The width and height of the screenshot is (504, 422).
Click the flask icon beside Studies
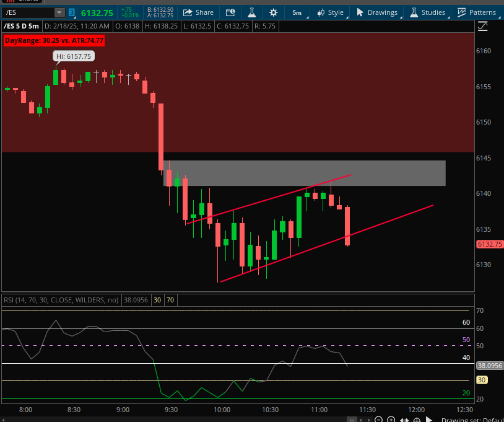point(414,12)
